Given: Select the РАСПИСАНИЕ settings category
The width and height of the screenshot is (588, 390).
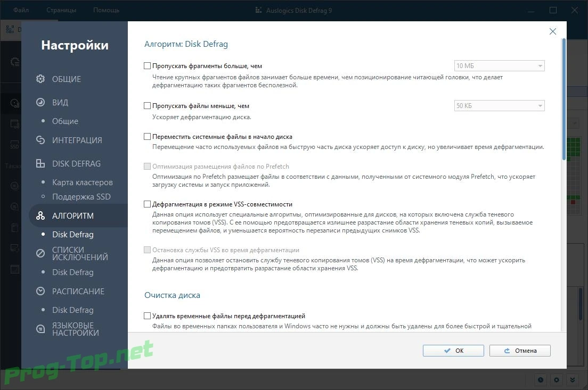Looking at the screenshot, I should click(x=78, y=291).
